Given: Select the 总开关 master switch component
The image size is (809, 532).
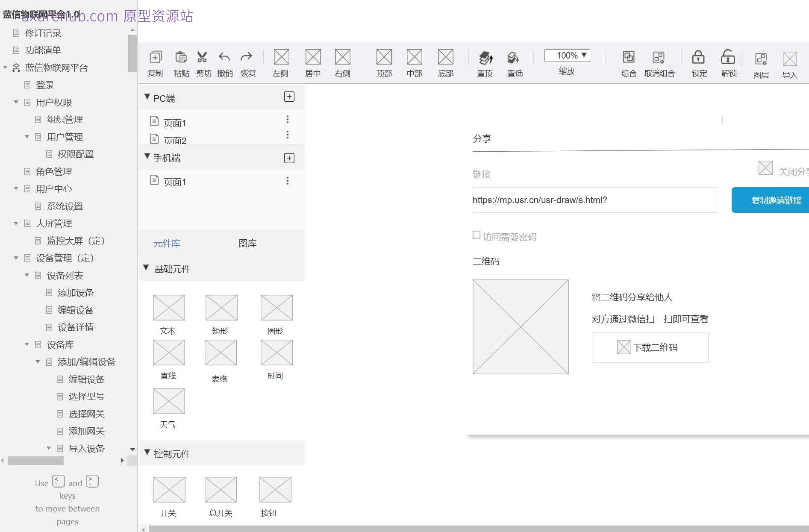Looking at the screenshot, I should pyautogui.click(x=221, y=490).
